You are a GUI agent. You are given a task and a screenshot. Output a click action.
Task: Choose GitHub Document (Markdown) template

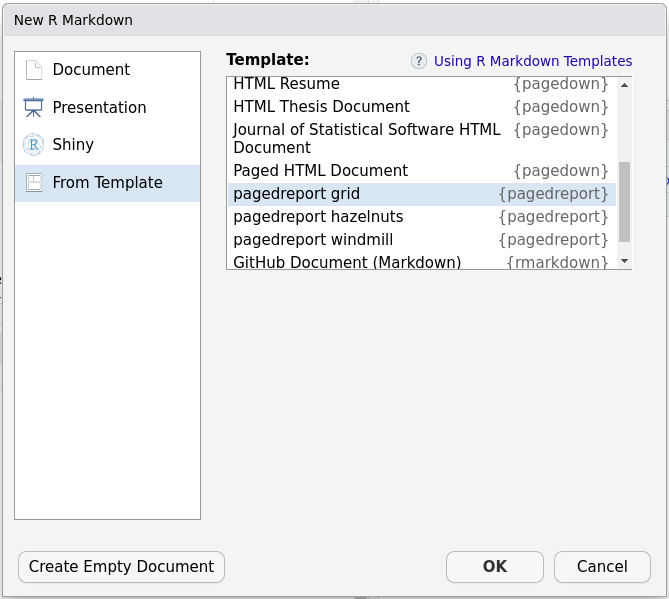(x=347, y=262)
